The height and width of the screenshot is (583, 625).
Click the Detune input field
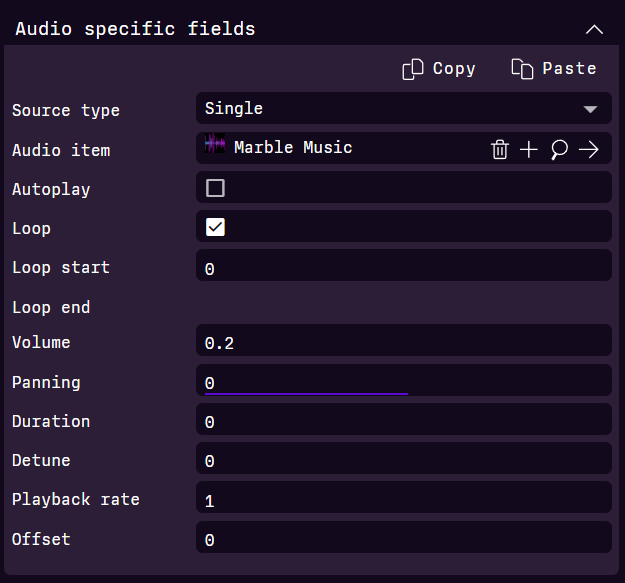(404, 458)
